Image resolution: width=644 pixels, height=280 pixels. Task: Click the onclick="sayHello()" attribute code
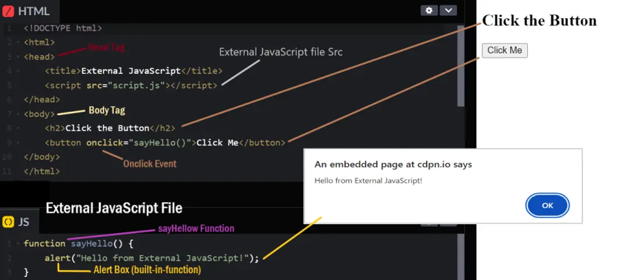139,143
